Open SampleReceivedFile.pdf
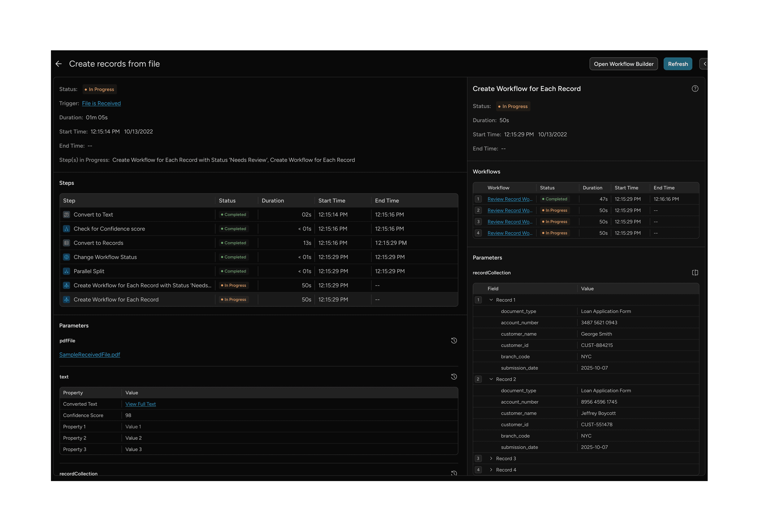 tap(90, 354)
